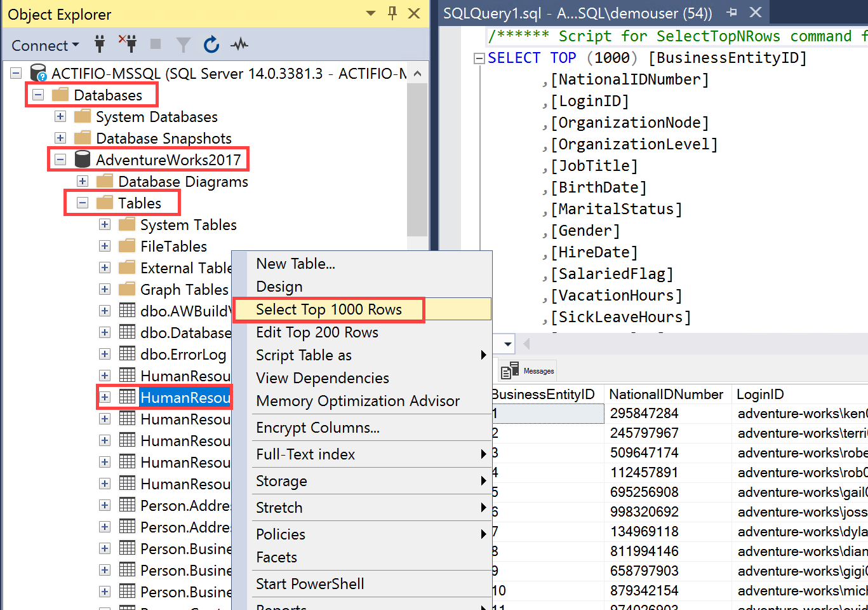Choose Facets from context menu
This screenshot has height=610, width=868.
click(362, 557)
